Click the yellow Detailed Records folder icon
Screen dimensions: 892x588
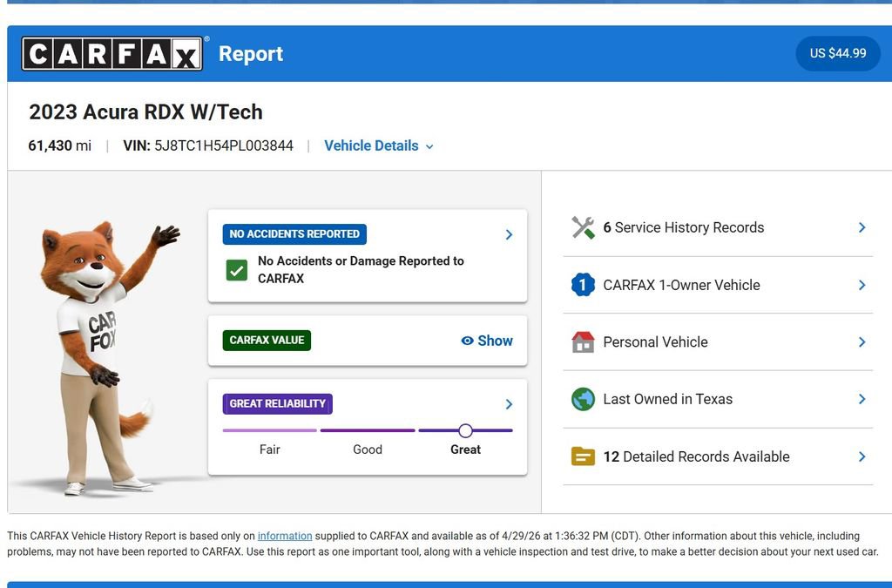tap(583, 456)
